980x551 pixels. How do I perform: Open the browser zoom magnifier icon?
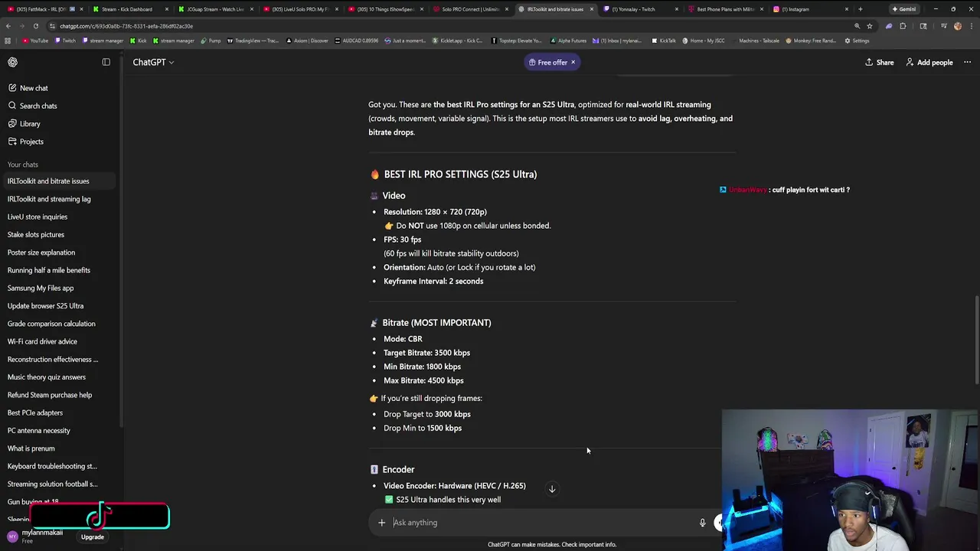pyautogui.click(x=857, y=26)
